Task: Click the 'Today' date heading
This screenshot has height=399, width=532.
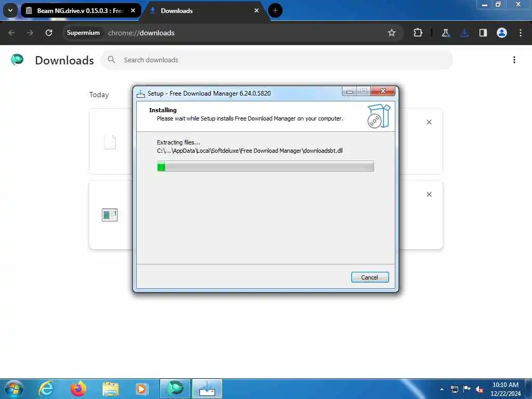Action: 99,95
